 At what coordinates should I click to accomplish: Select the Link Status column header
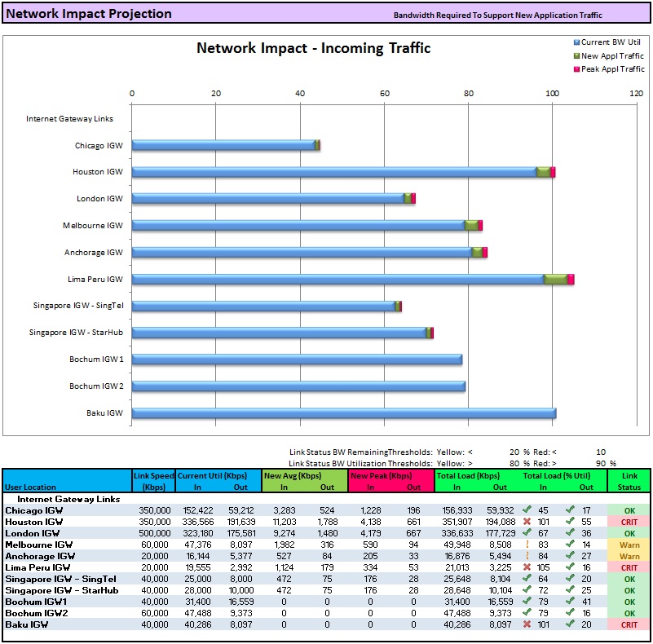[629, 481]
